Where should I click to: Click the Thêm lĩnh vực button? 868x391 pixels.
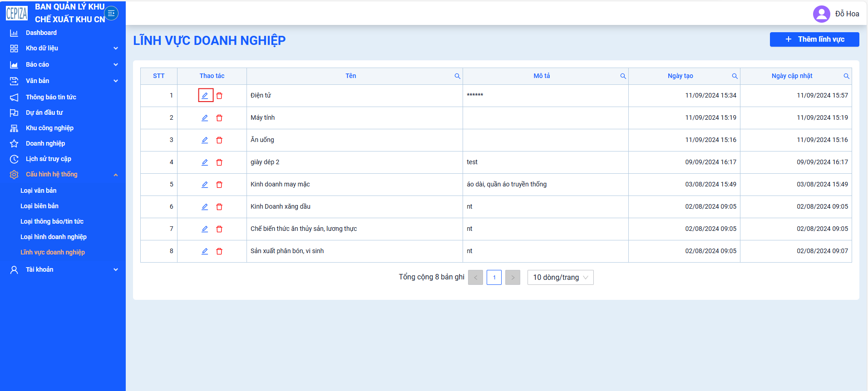(814, 39)
